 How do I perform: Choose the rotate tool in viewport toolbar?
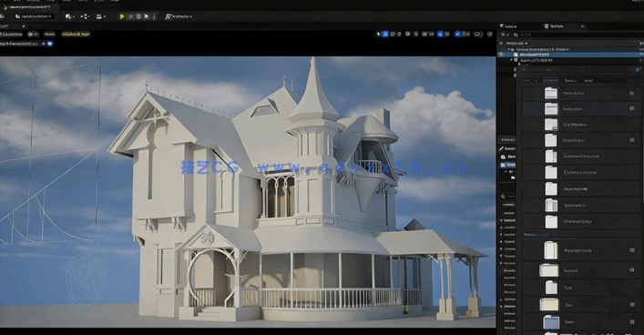click(x=393, y=34)
